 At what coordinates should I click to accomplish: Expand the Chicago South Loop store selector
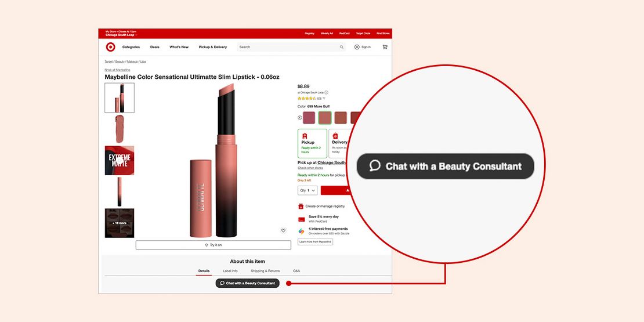(x=121, y=35)
